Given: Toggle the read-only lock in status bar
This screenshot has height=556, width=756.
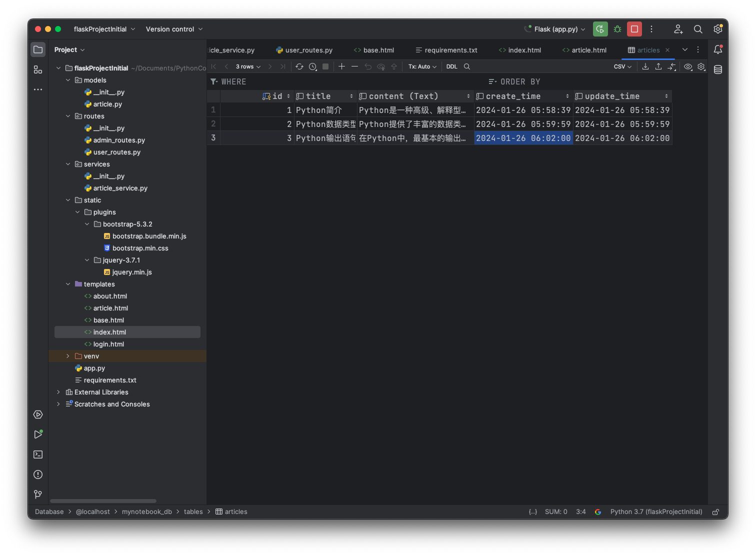Looking at the screenshot, I should [x=715, y=512].
